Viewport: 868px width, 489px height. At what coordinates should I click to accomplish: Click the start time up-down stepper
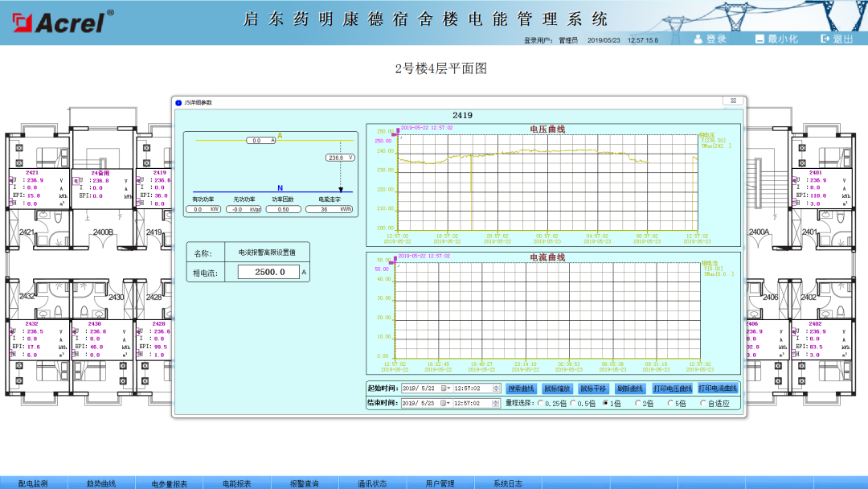(x=496, y=388)
